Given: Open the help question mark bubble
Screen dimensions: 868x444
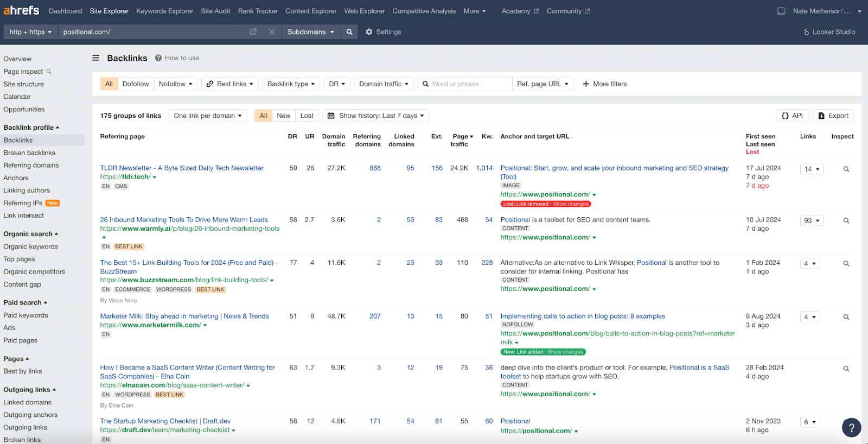Looking at the screenshot, I should [852, 428].
